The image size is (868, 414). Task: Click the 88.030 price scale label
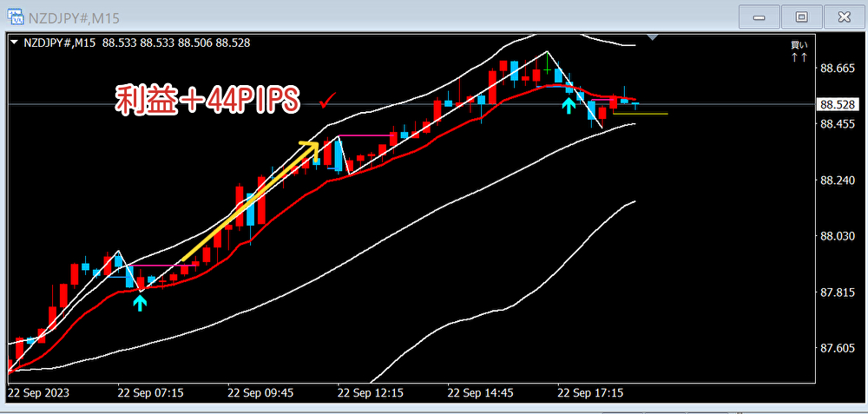[838, 236]
